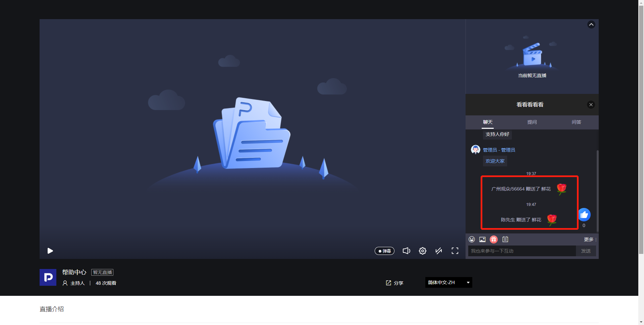Viewport: 644px width, 325px height.
Task: Click the 管理员 user avatar
Action: pos(475,150)
